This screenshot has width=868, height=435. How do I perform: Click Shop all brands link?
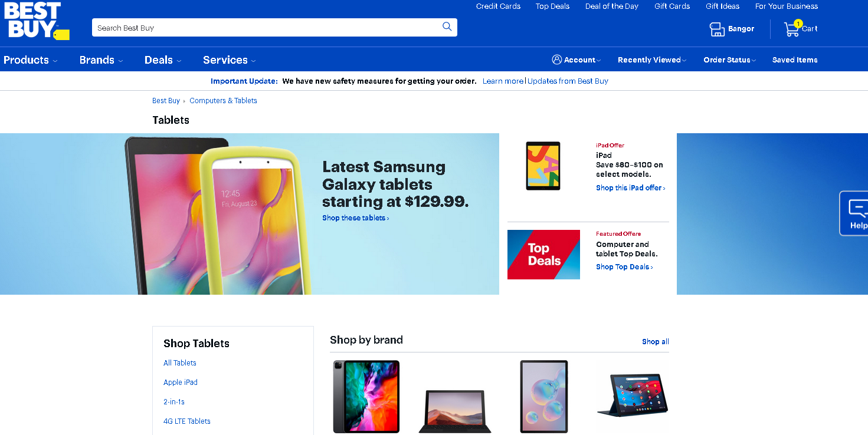coord(655,342)
